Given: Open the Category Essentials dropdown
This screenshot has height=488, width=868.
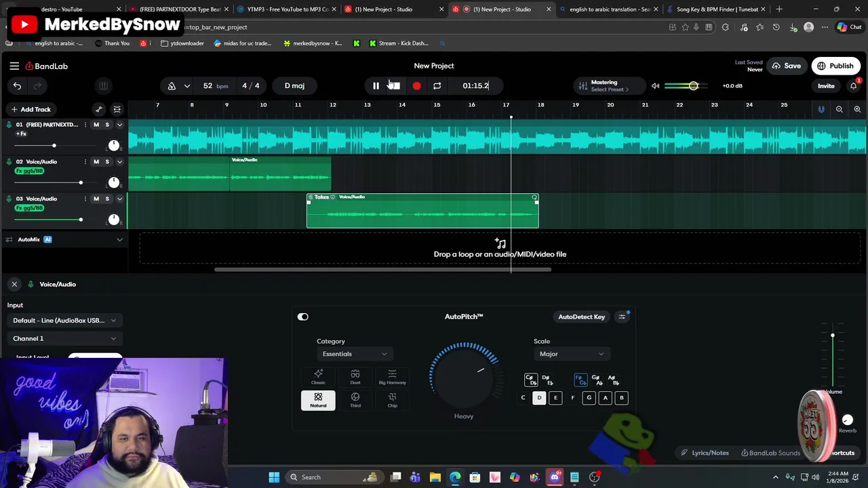Looking at the screenshot, I should pos(355,354).
